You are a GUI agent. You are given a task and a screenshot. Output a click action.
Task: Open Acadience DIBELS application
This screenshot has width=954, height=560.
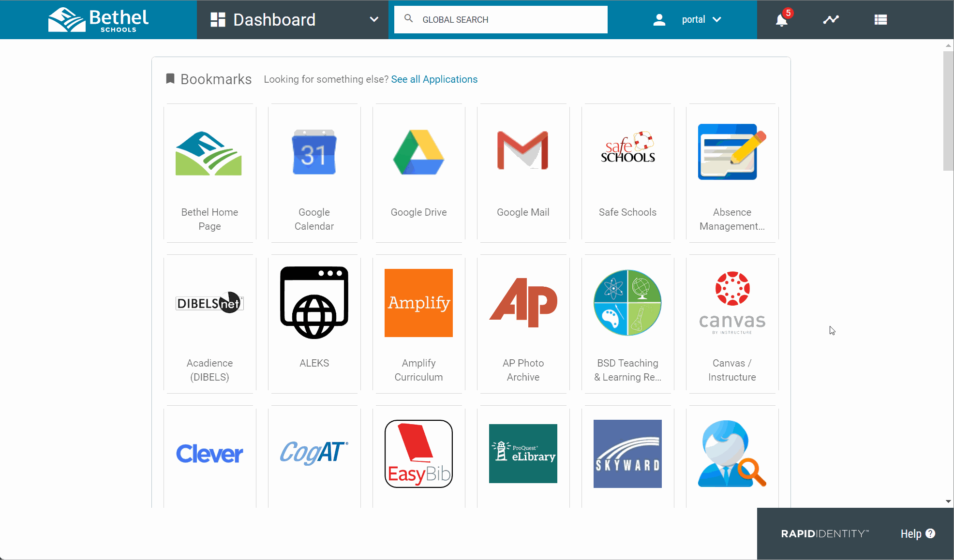209,325
